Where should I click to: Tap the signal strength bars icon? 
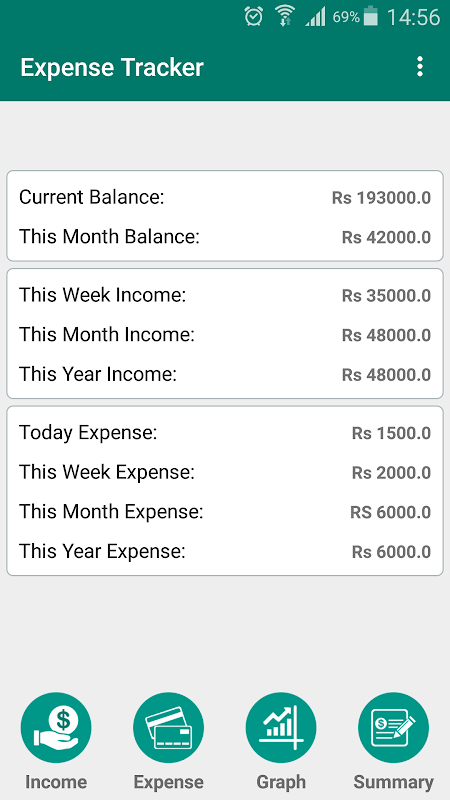coord(315,17)
